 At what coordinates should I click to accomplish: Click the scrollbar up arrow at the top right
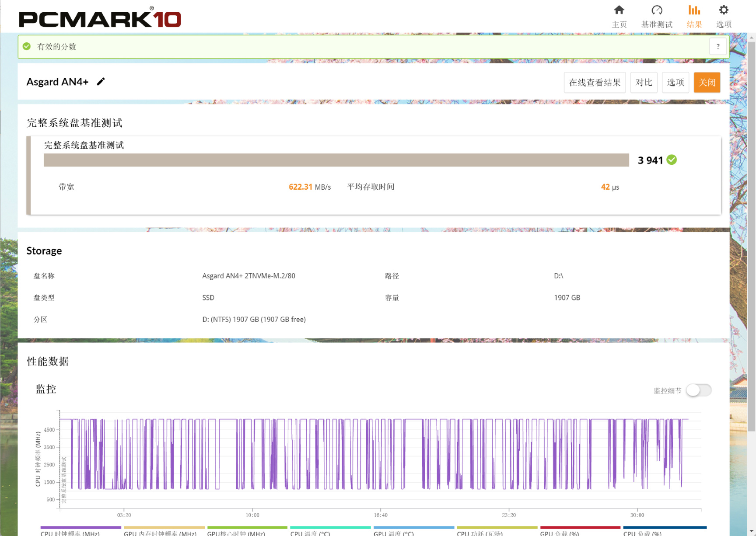point(752,38)
